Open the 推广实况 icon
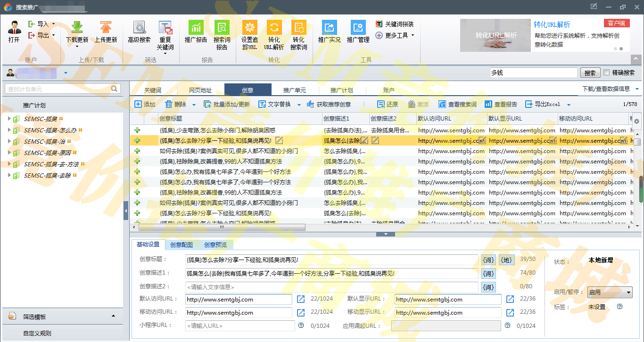This screenshot has height=342, width=644. [329, 27]
